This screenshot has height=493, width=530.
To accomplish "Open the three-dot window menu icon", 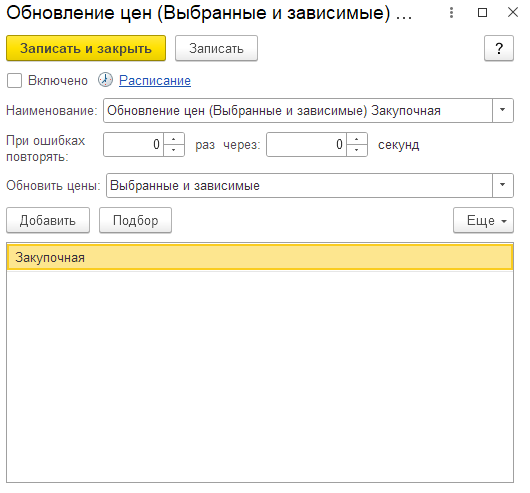I will click(451, 13).
